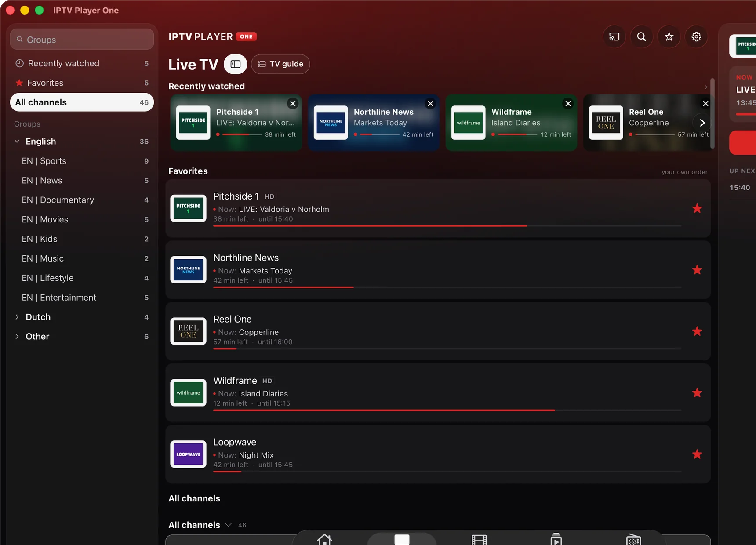Open Wildframe logo in Favorites
The image size is (756, 545).
188,393
